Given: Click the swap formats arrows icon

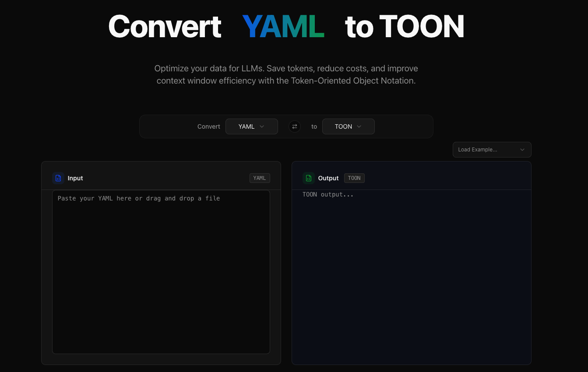Looking at the screenshot, I should pos(295,126).
